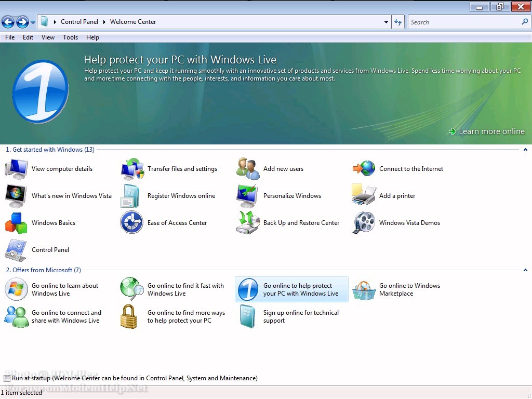Click the Register Windows online icon
The height and width of the screenshot is (399, 532).
point(130,196)
